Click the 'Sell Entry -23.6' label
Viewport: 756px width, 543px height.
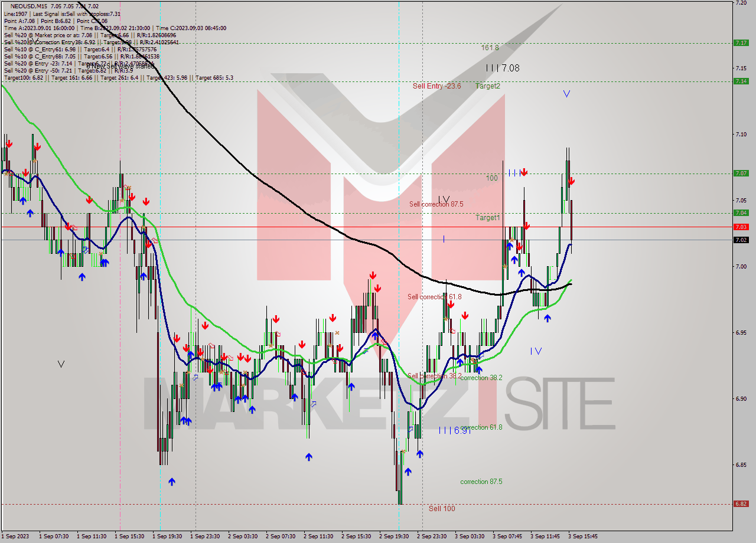point(436,86)
